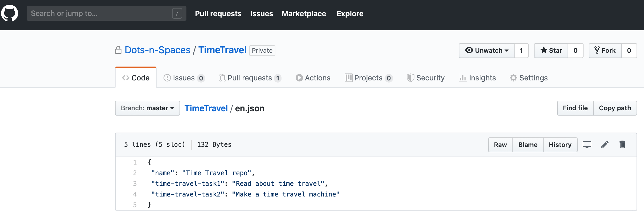The width and height of the screenshot is (644, 213).
Task: Open the Insights graph tab
Action: pos(477,78)
